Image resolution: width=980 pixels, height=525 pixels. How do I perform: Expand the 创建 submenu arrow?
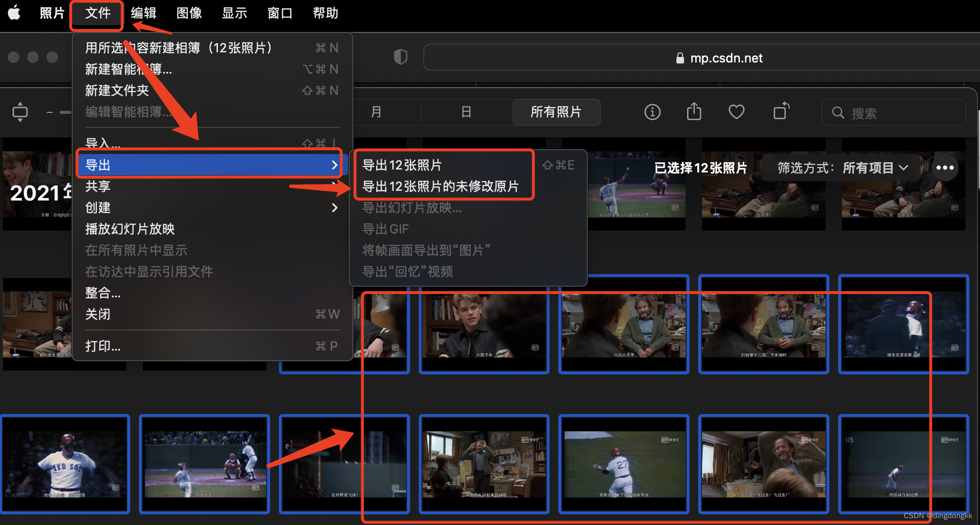point(334,208)
